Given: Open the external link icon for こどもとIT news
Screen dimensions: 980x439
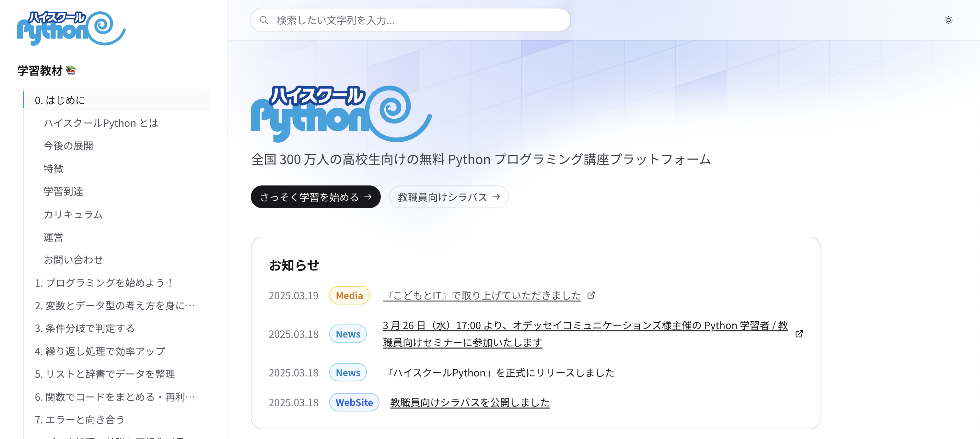Looking at the screenshot, I should coord(591,295).
